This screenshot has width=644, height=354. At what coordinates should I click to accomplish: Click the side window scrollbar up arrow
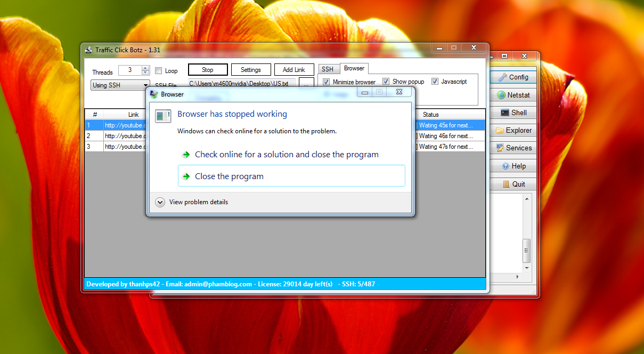[x=527, y=199]
